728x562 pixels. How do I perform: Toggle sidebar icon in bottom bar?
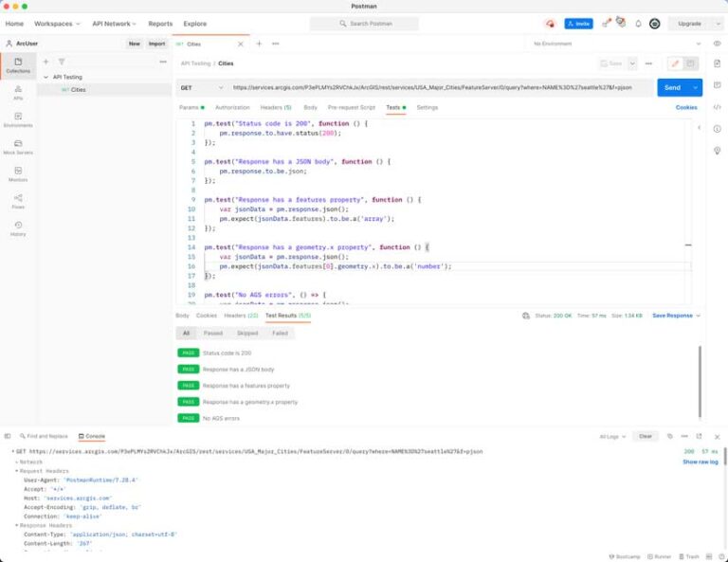8,436
